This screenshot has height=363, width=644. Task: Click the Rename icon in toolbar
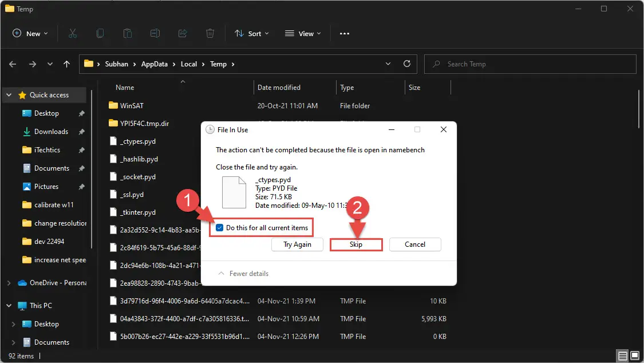click(x=155, y=34)
